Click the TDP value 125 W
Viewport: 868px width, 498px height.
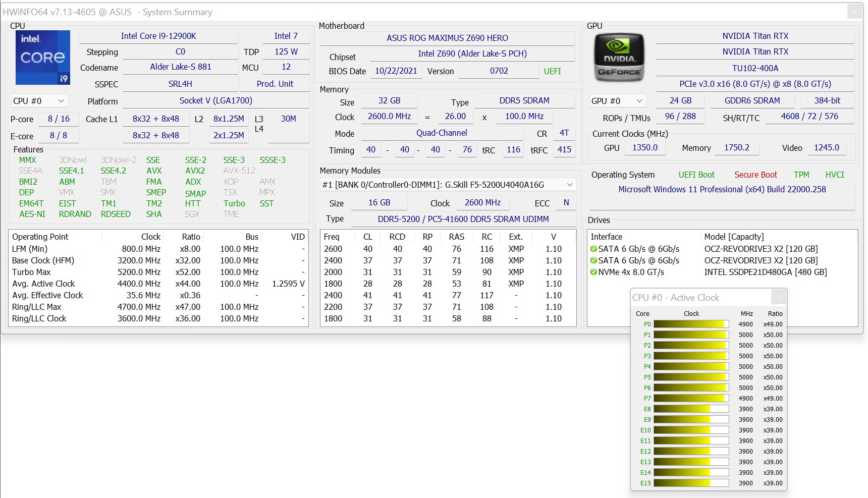(x=286, y=52)
